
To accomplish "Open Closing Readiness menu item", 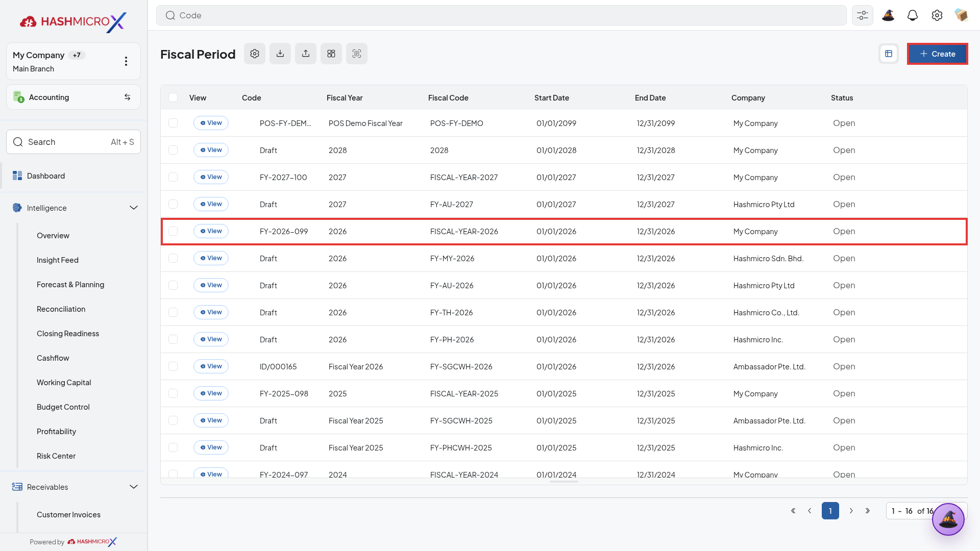I will tap(68, 334).
